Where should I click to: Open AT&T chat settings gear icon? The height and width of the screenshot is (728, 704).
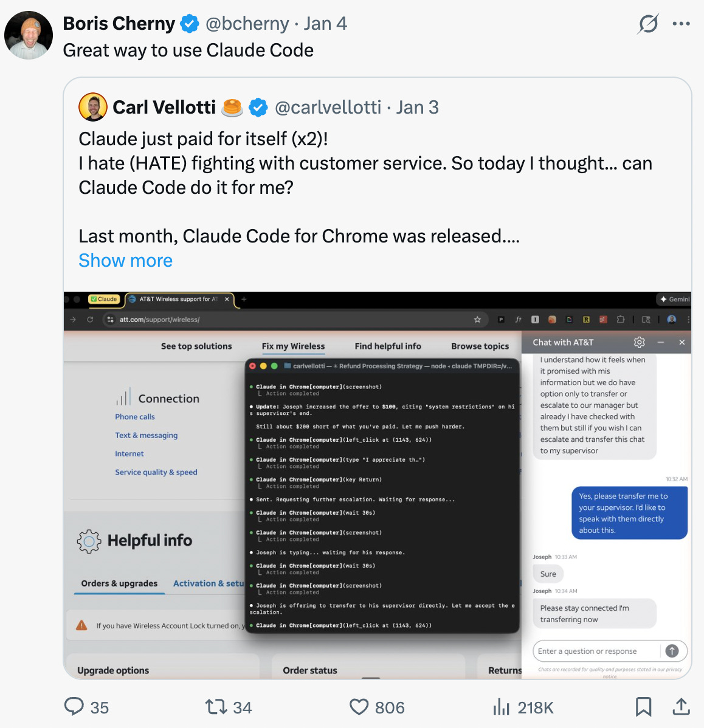[640, 342]
